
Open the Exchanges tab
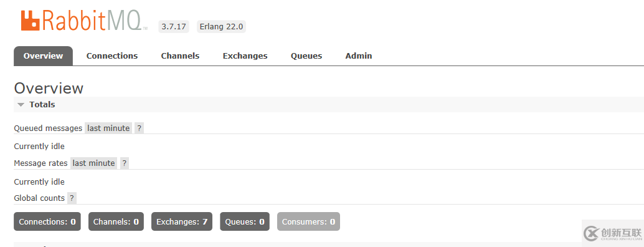245,56
